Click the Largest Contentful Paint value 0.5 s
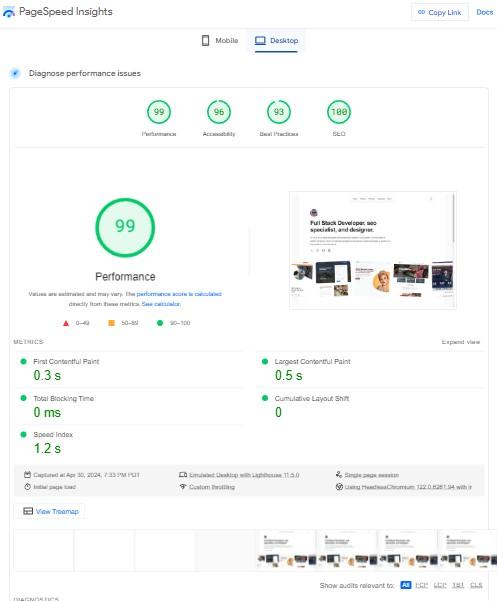This screenshot has height=601, width=497. (289, 376)
